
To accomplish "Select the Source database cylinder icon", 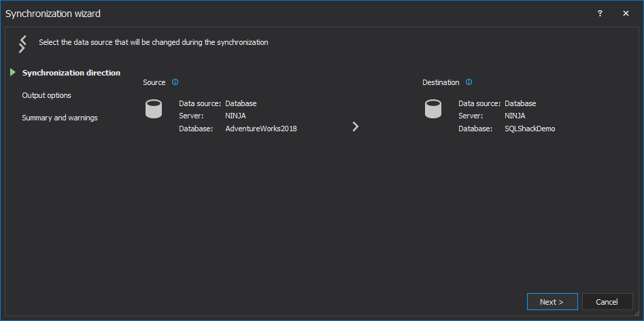I will (154, 109).
